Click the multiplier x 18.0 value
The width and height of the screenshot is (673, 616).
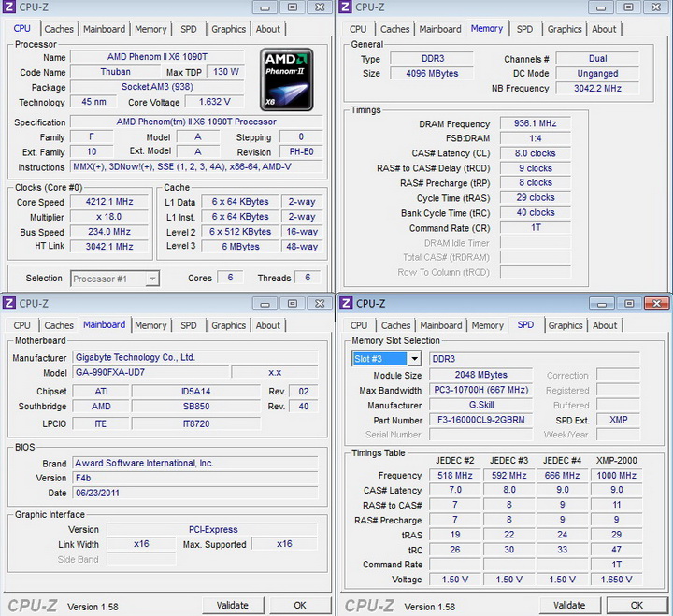109,217
